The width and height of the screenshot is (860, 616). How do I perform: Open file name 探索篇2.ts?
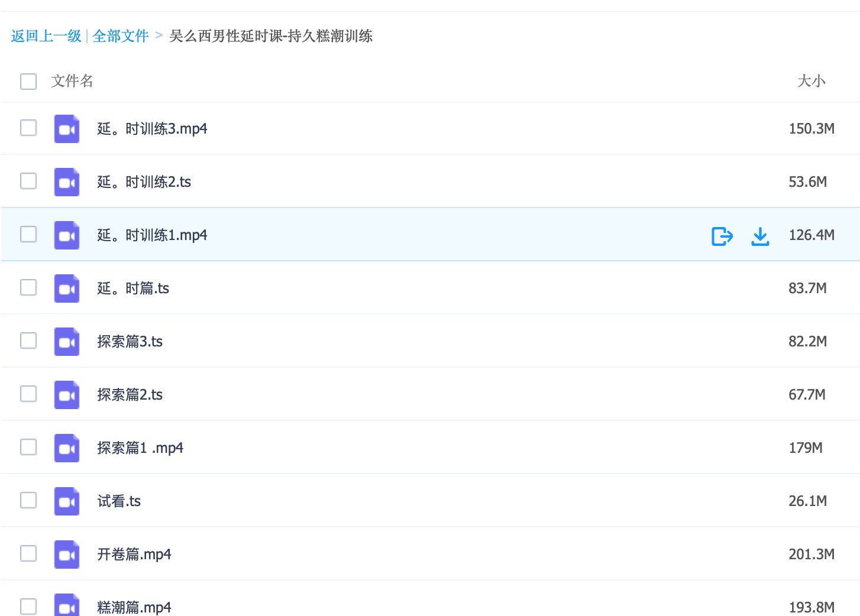(130, 395)
